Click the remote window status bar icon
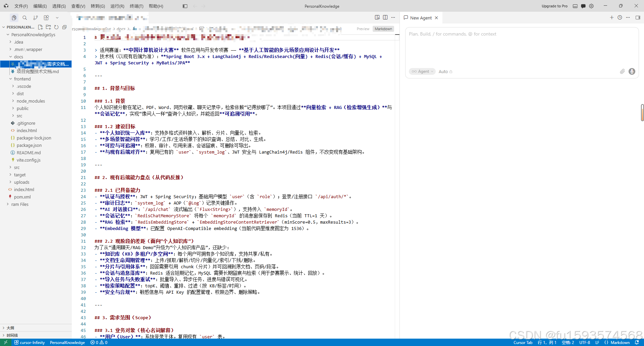Image resolution: width=644 pixels, height=346 pixels. tap(6, 342)
